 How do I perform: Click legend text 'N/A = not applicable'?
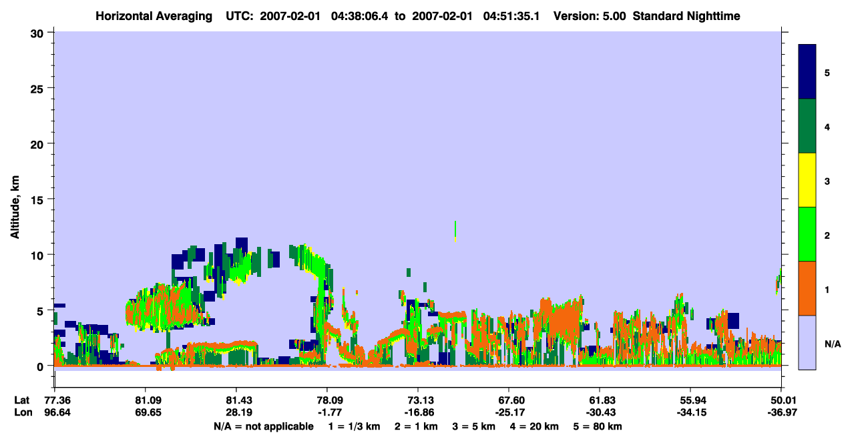pos(264,426)
